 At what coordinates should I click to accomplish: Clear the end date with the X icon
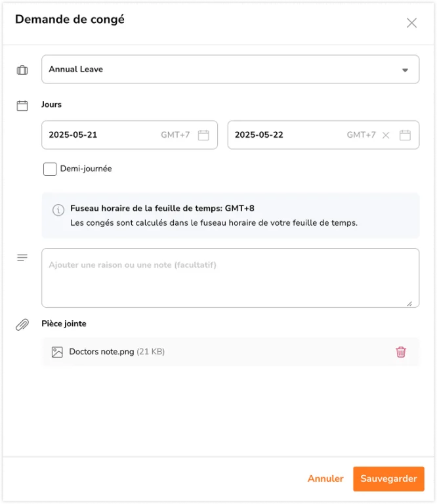click(x=386, y=135)
